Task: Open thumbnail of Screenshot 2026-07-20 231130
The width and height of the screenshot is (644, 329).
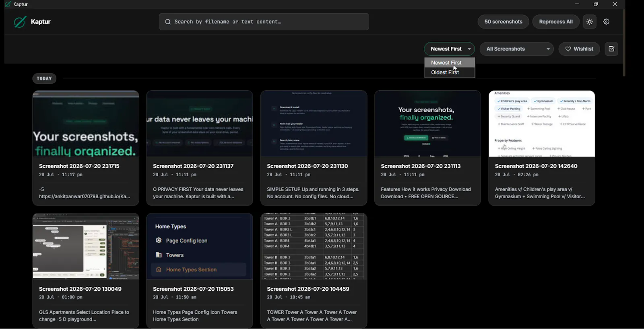Action: [314, 123]
